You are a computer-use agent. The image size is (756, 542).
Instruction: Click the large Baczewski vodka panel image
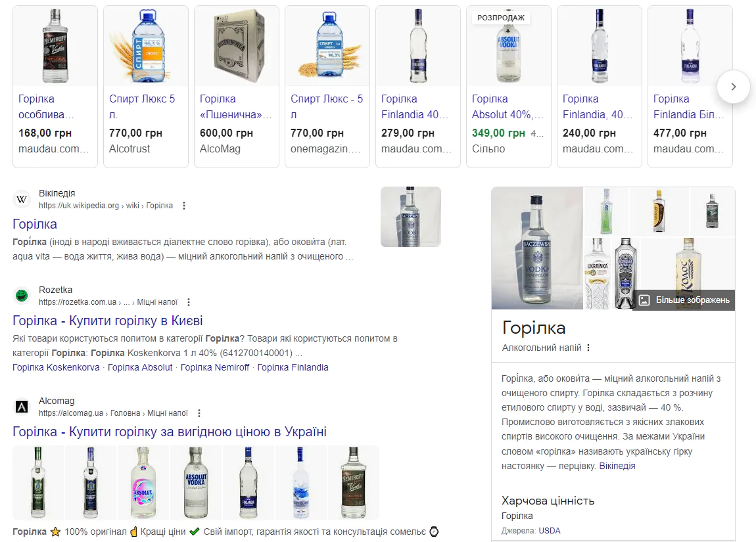537,248
